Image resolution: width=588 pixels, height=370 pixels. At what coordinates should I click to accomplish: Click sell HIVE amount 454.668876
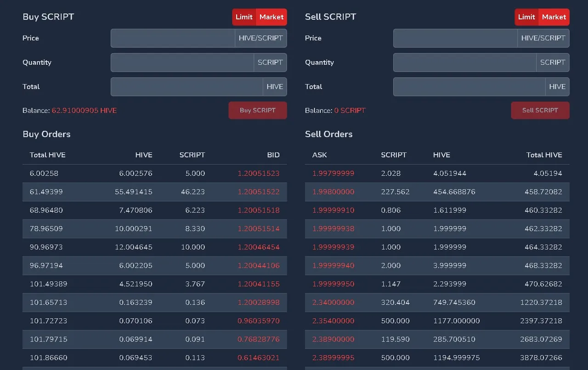point(454,192)
